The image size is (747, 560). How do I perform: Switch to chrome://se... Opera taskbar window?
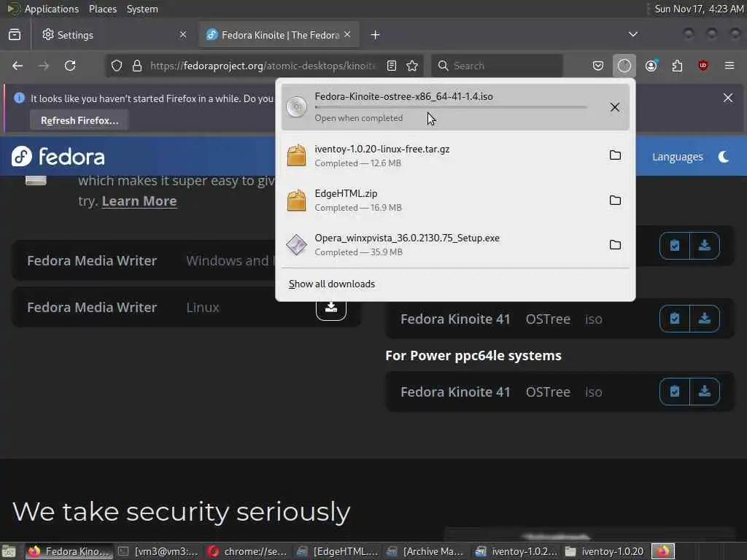[x=248, y=551]
